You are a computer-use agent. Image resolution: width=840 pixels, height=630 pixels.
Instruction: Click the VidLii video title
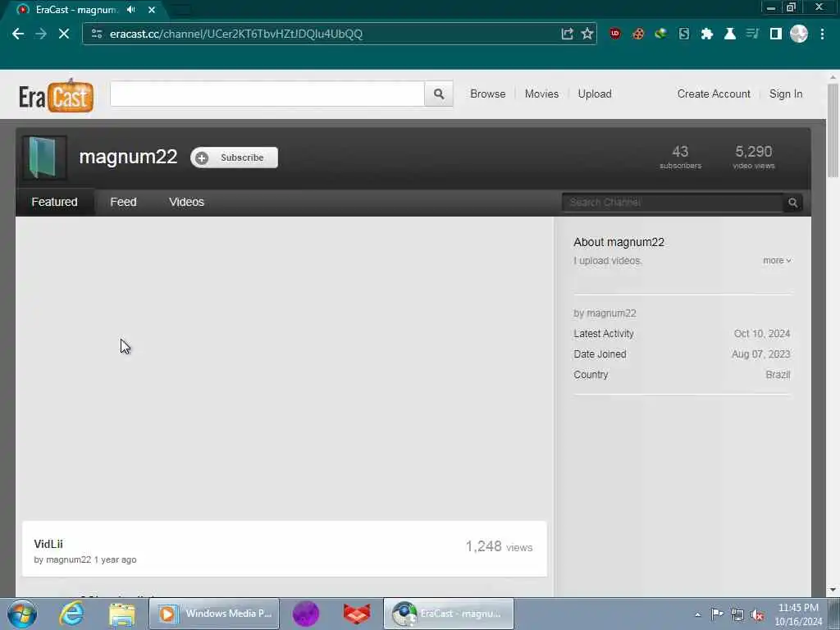pos(48,544)
